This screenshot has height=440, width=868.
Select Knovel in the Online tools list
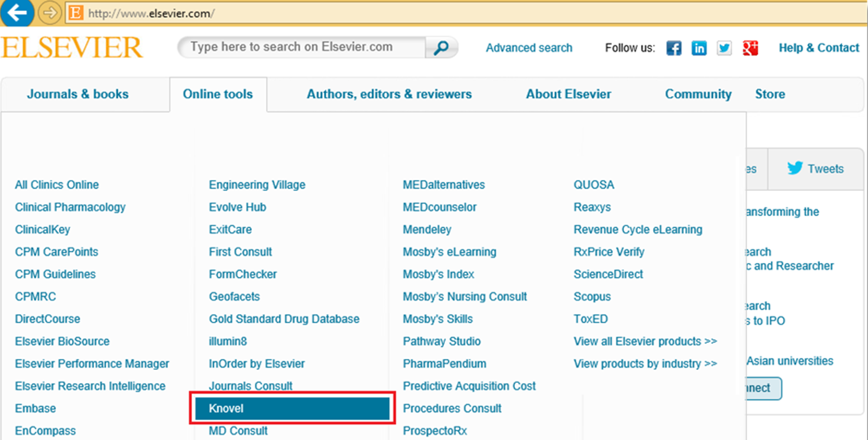pyautogui.click(x=292, y=408)
